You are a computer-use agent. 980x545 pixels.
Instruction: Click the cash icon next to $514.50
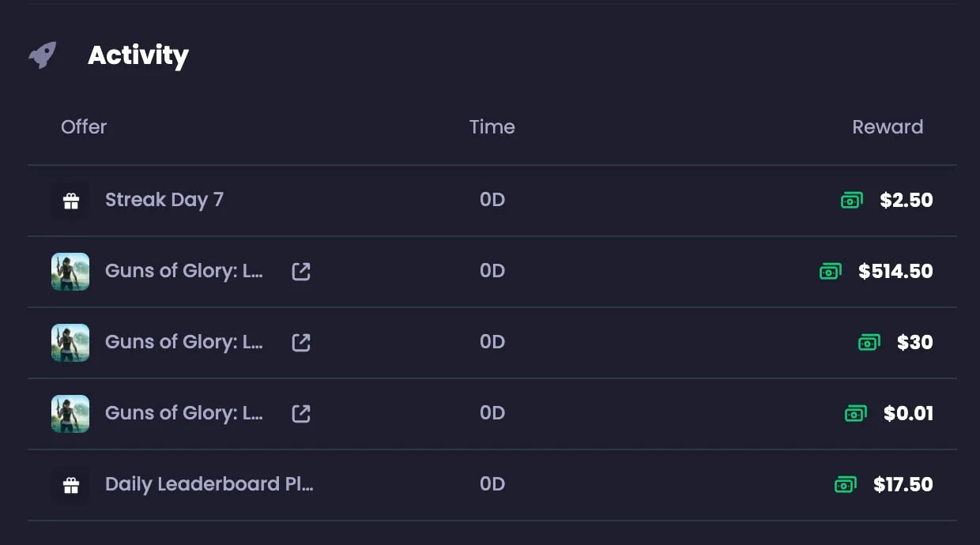(830, 272)
